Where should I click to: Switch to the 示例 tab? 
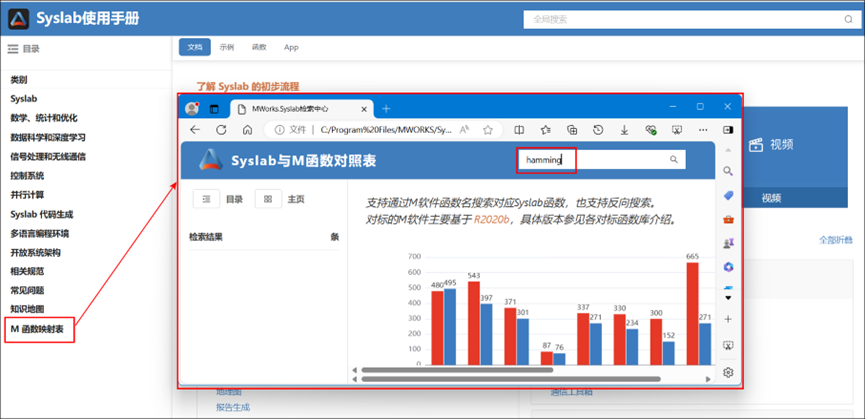pyautogui.click(x=227, y=47)
